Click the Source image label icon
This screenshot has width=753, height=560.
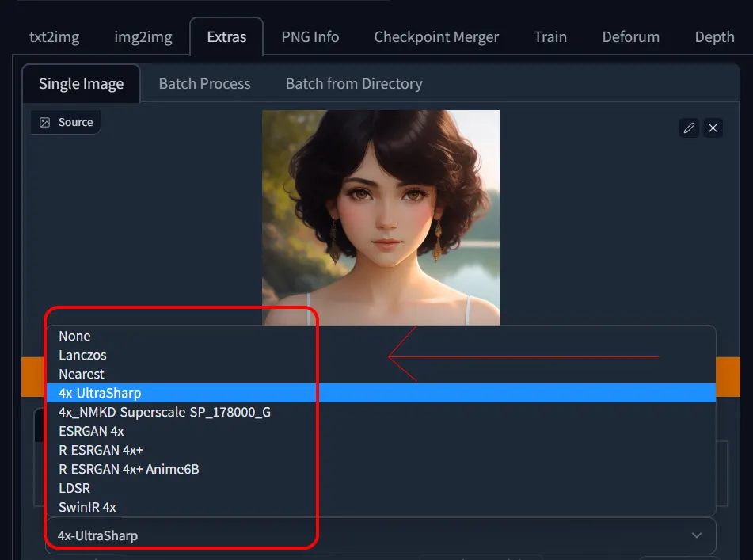44,123
